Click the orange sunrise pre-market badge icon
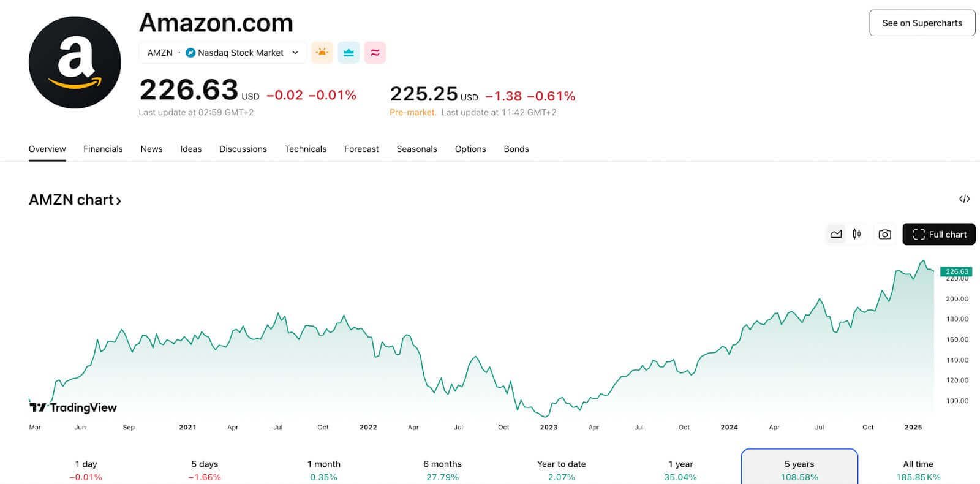The image size is (980, 484). point(322,53)
